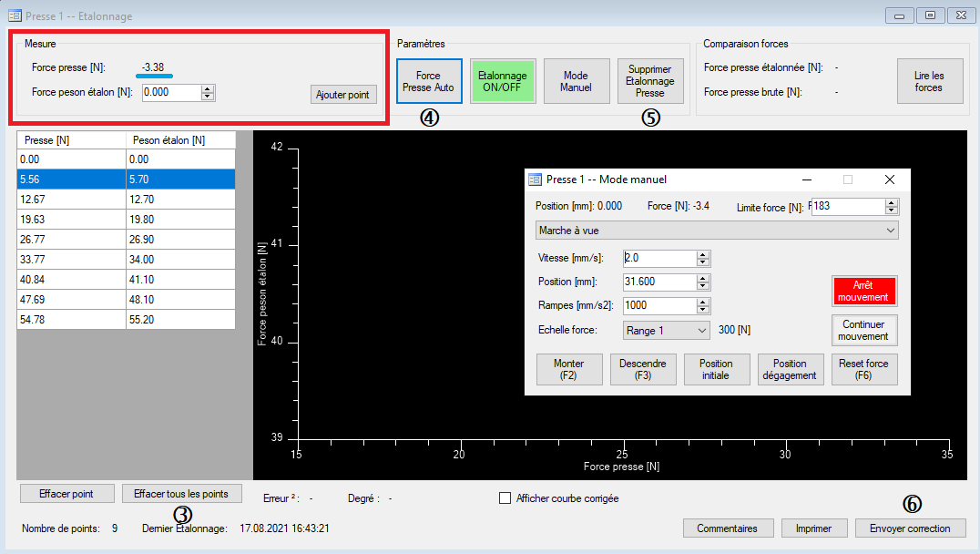
Task: Increase Force peson étalon with up arrow
Action: coord(208,88)
